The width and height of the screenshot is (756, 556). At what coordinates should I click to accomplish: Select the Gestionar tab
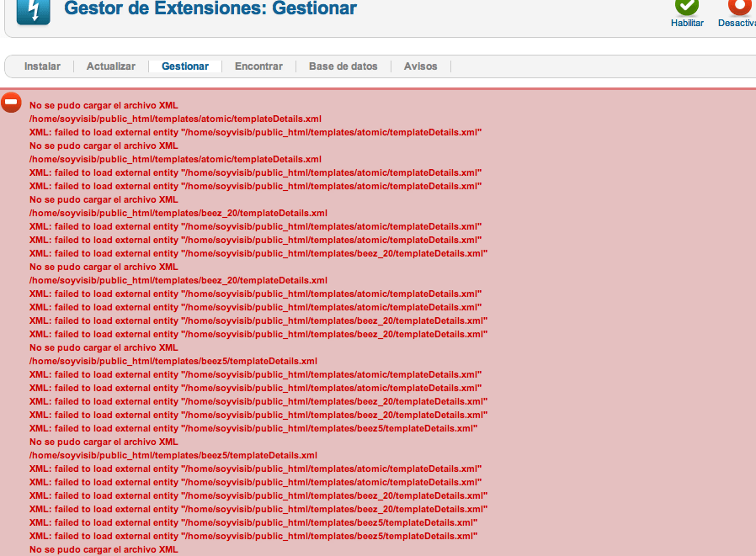pyautogui.click(x=185, y=66)
